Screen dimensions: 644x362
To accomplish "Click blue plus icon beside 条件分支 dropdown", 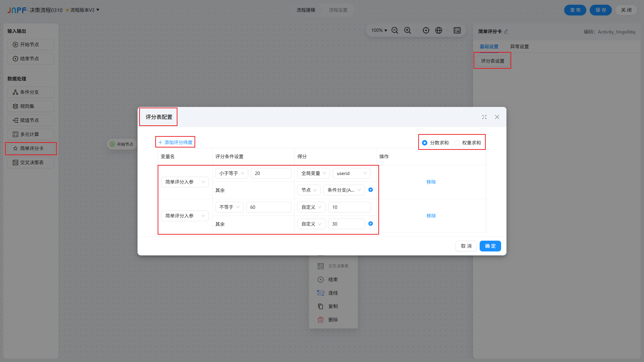I will [x=371, y=190].
